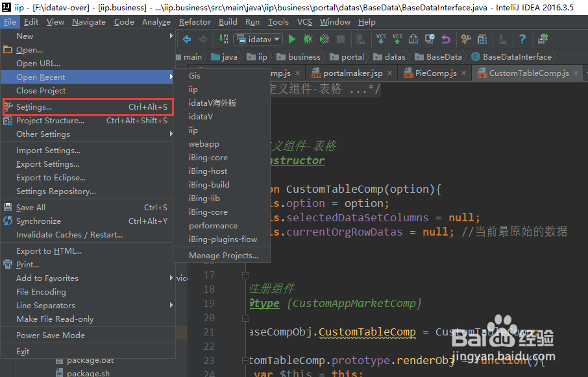Open recent project iBing-plugins-flow
Viewport: 588px width, 377px height.
(x=223, y=239)
